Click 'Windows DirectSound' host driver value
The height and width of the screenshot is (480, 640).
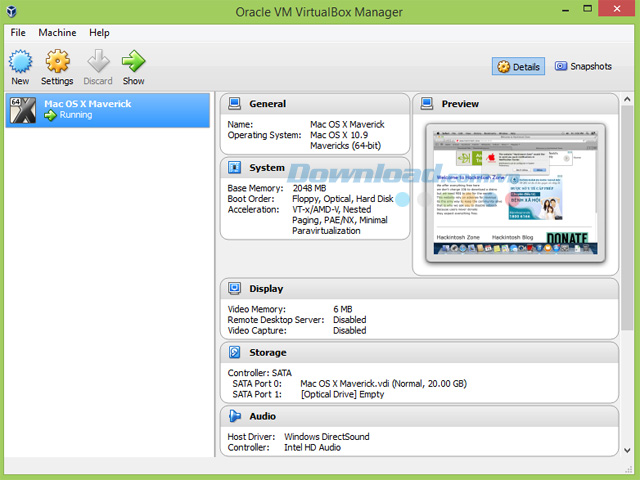pyautogui.click(x=327, y=437)
